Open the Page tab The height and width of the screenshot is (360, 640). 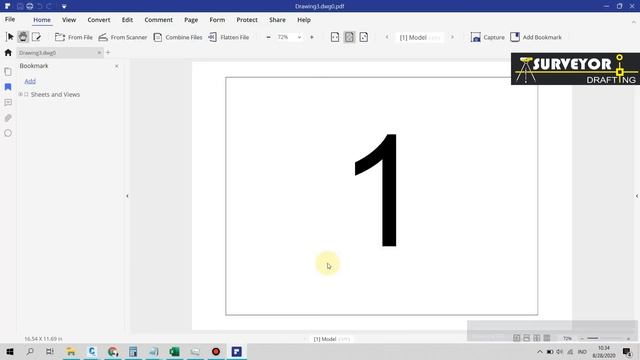click(191, 20)
